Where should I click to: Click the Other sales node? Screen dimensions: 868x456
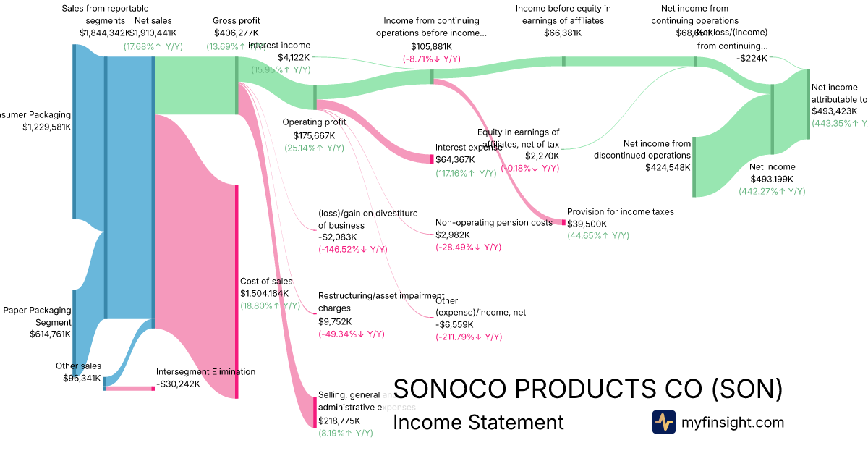104,383
